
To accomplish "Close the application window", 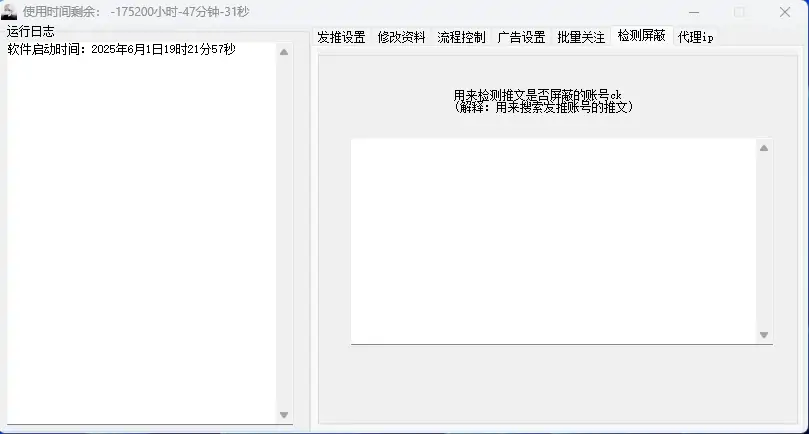I will (x=785, y=12).
